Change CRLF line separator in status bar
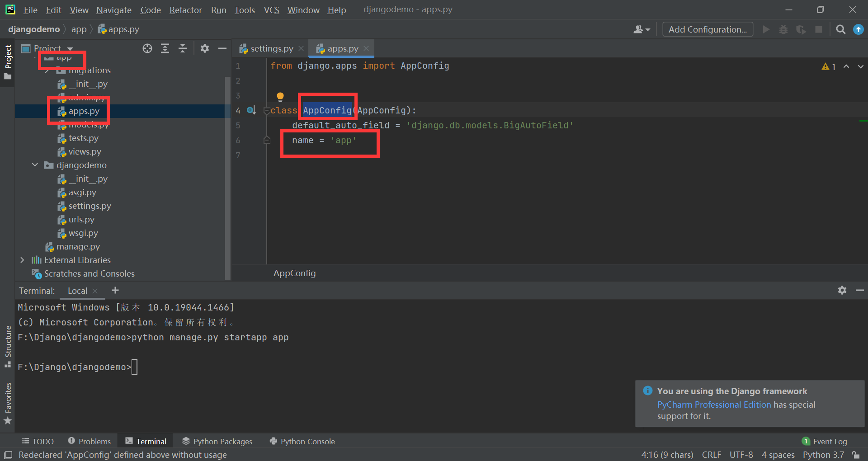Screen dimensions: 868x461 click(x=712, y=455)
